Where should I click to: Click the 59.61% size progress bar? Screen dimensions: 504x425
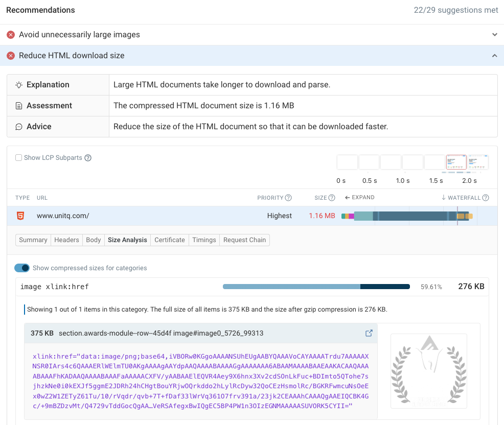[x=316, y=287]
